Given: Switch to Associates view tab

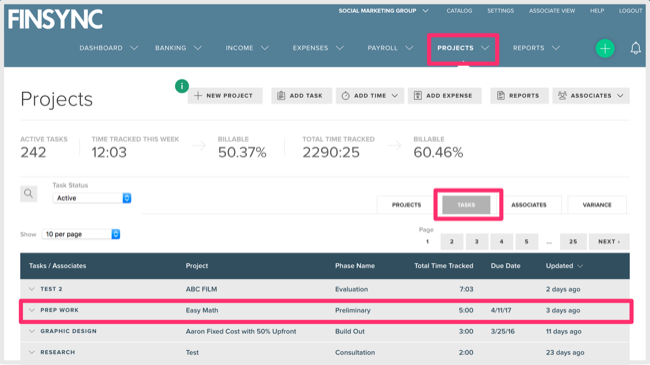Looking at the screenshot, I should tap(529, 205).
